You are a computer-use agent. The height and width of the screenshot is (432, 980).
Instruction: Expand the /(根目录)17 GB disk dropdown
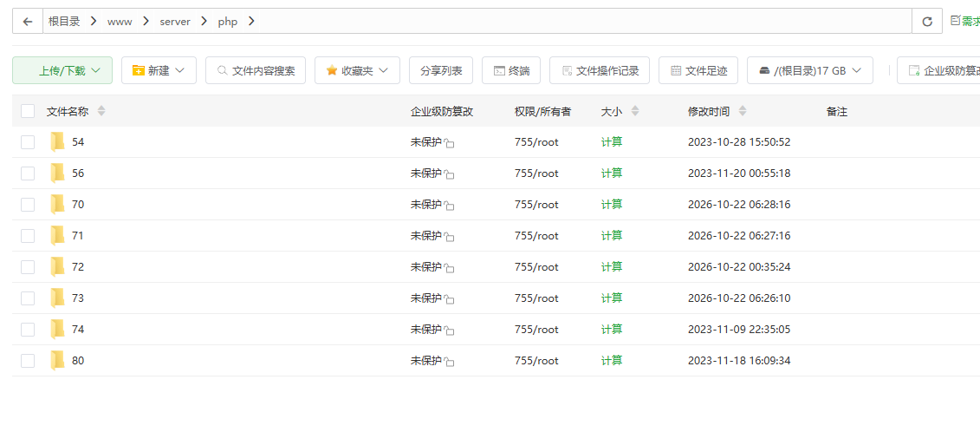coord(810,70)
